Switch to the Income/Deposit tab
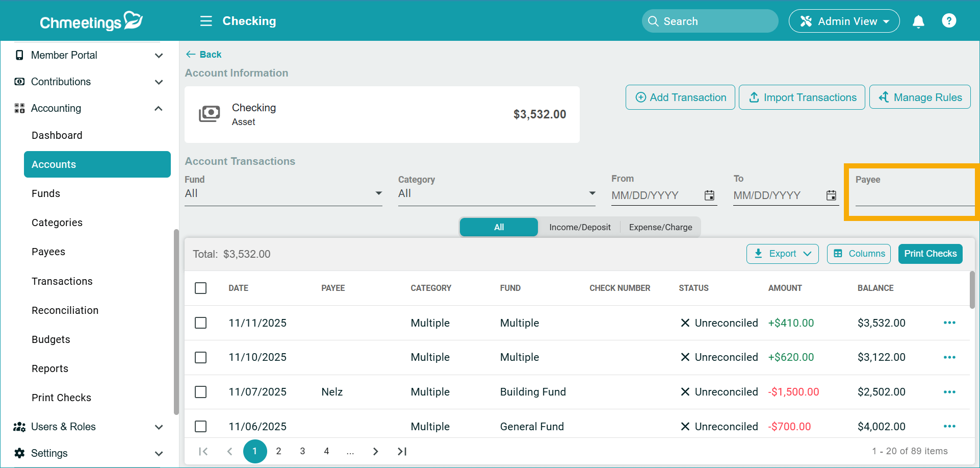The width and height of the screenshot is (980, 468). pyautogui.click(x=580, y=227)
